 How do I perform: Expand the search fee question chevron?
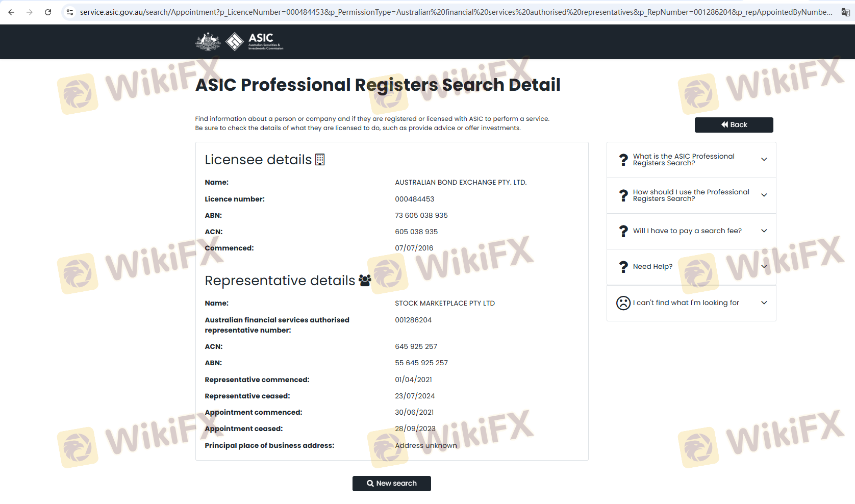point(764,231)
